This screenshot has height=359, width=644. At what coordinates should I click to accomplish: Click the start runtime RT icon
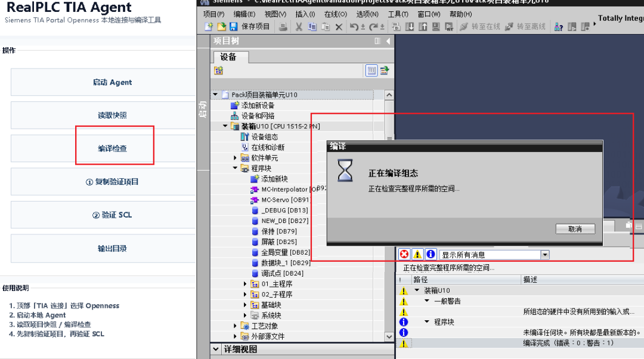[449, 27]
